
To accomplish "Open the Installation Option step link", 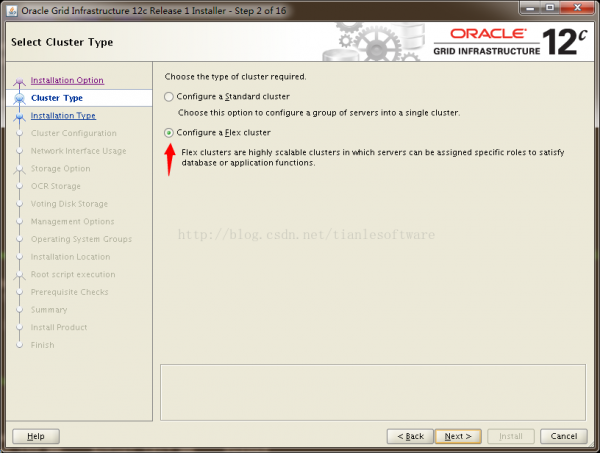I will tap(67, 80).
